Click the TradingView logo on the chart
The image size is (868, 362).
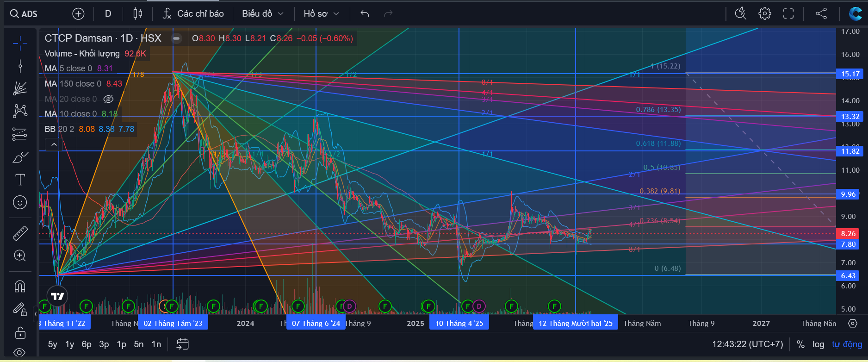[x=57, y=296]
